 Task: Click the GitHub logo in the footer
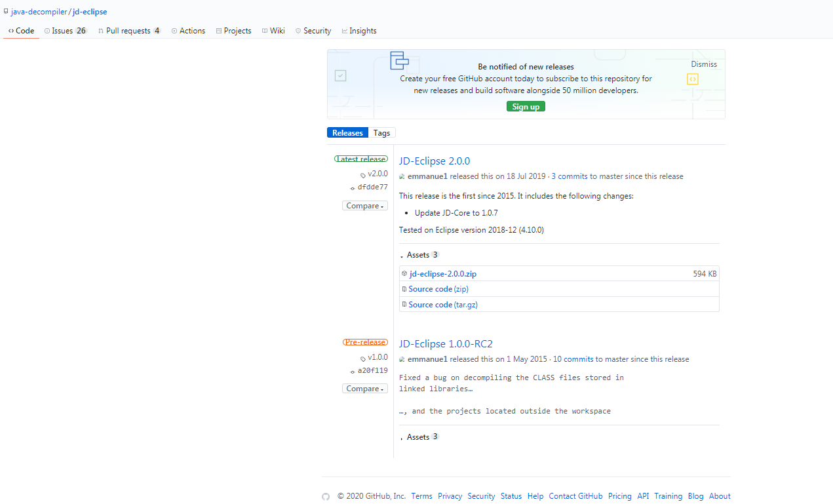click(326, 496)
